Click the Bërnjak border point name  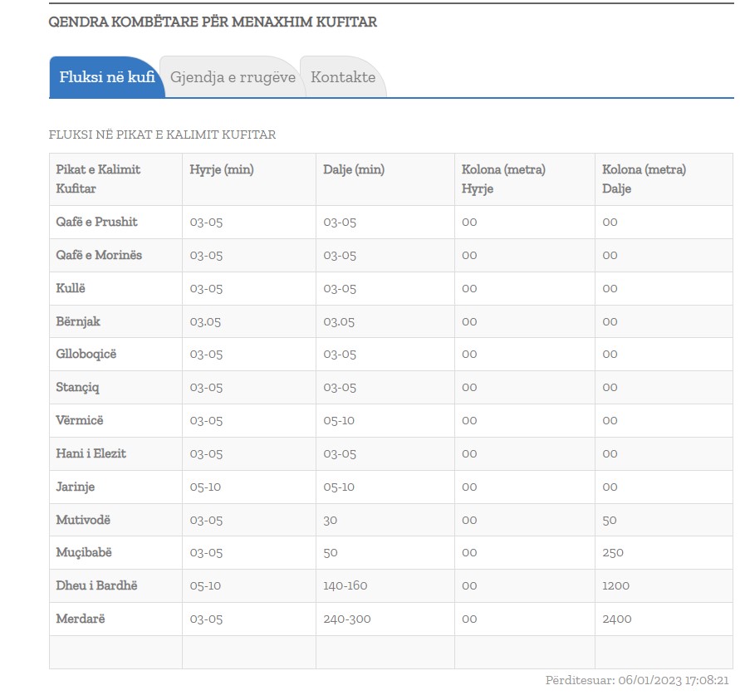point(78,321)
